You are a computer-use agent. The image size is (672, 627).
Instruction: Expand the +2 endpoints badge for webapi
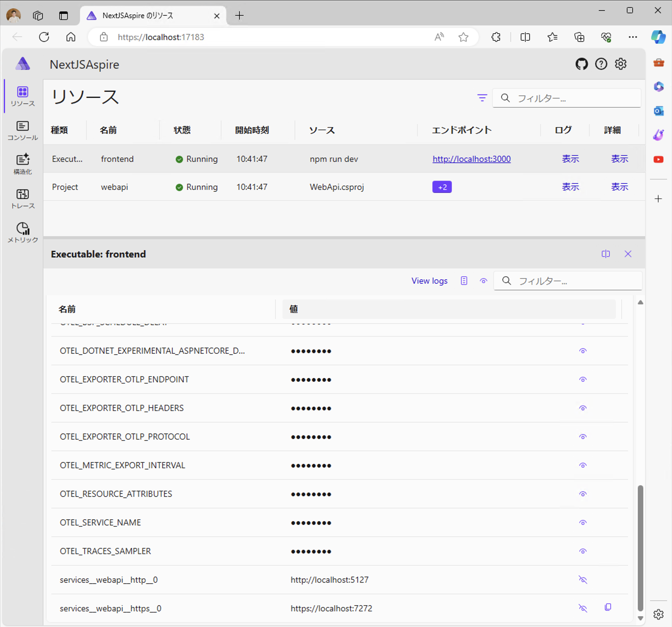(x=442, y=187)
